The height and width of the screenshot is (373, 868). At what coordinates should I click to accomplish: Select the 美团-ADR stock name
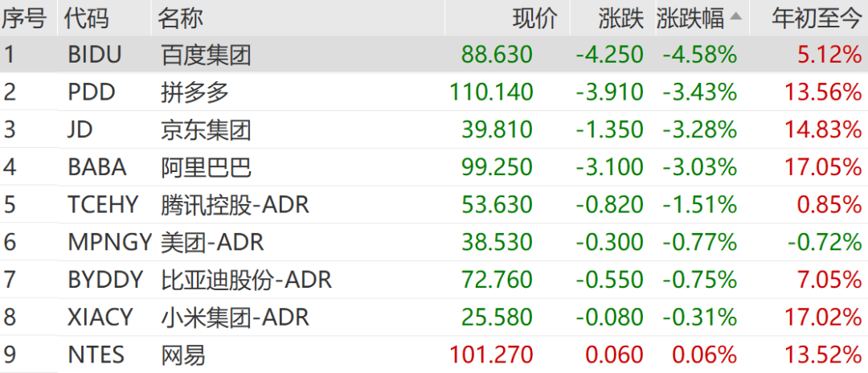click(212, 242)
